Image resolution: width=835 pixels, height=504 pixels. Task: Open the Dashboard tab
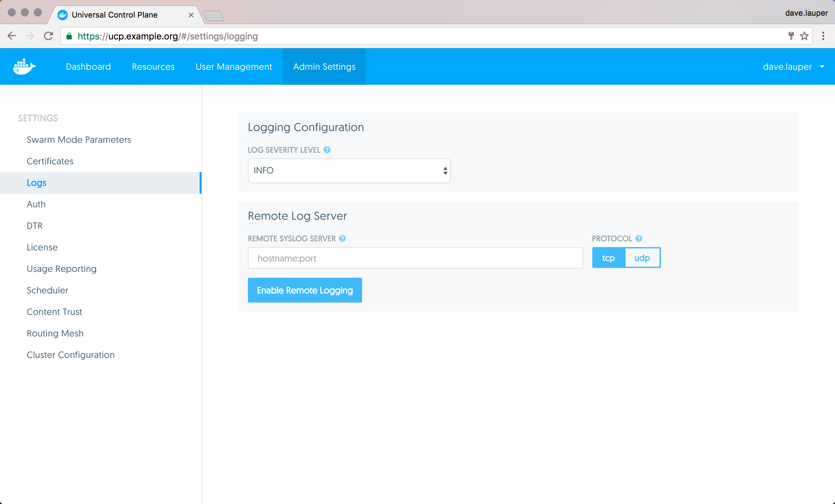coord(88,67)
